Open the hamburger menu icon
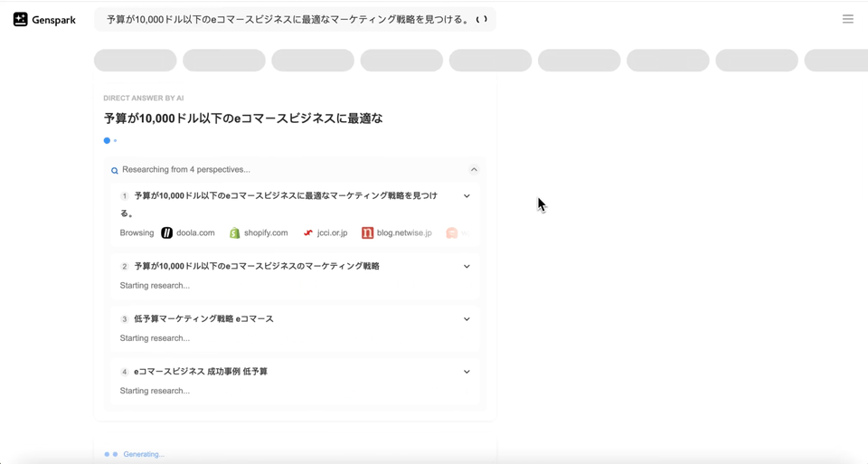Viewport: 868px width, 464px height. 847,19
